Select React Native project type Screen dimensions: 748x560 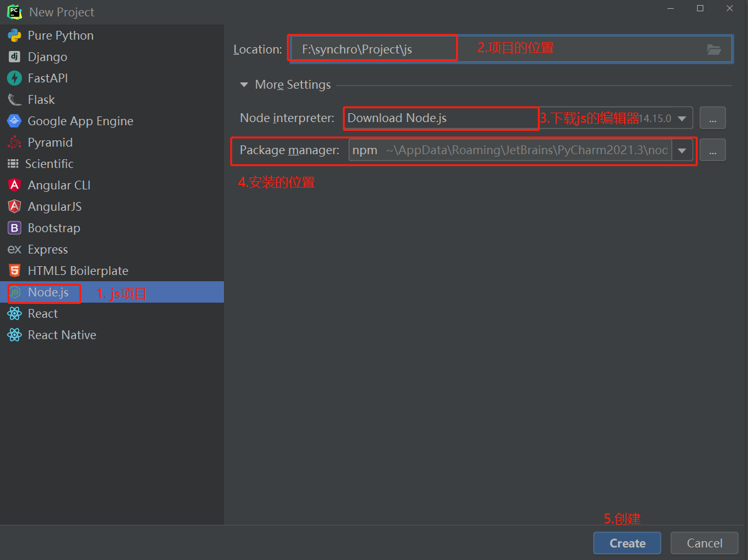coord(111,335)
